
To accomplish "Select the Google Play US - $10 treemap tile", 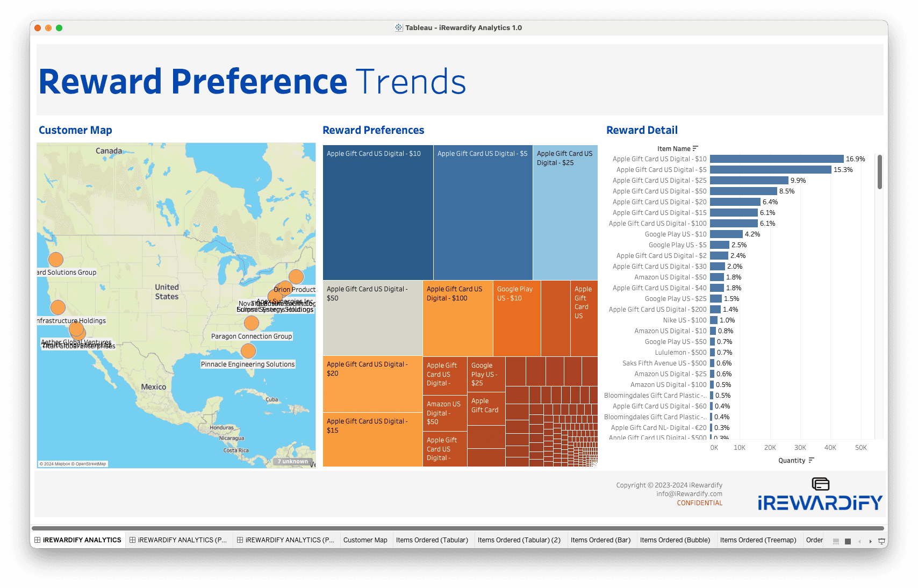I will (517, 318).
